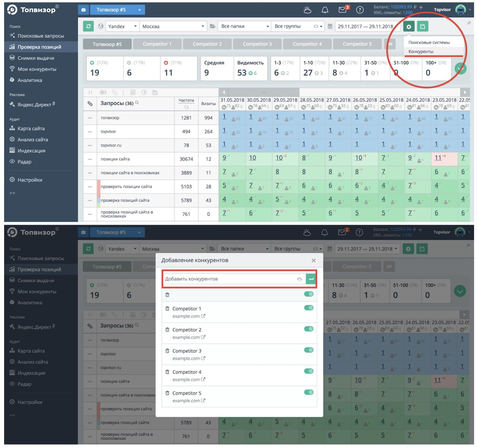Open the 29.11.2017 — 29.11.2018 date picker behind the dialog
The image size is (477, 448).
tap(367, 249)
